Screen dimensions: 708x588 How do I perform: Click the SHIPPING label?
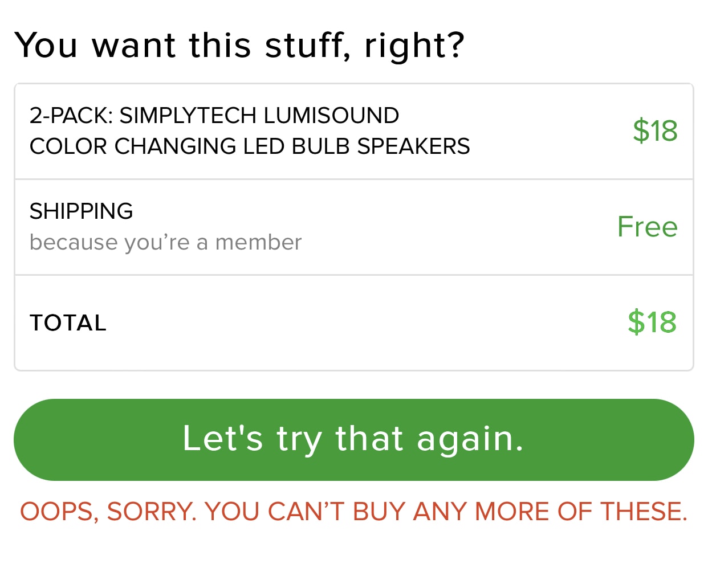tap(81, 211)
